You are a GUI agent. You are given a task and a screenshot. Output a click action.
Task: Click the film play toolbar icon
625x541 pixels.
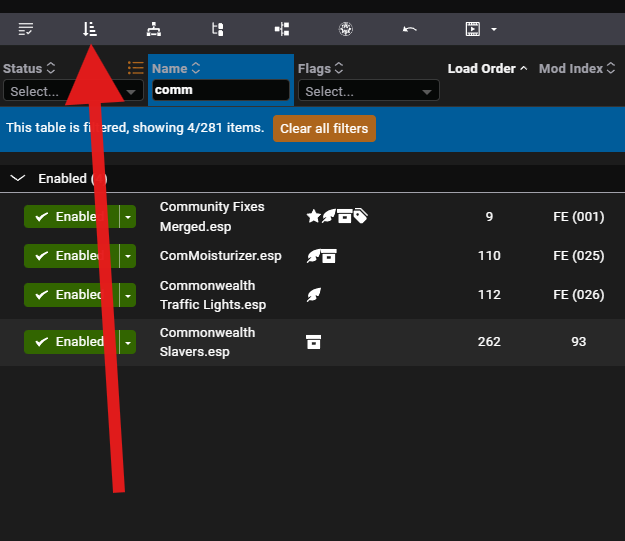click(x=473, y=29)
